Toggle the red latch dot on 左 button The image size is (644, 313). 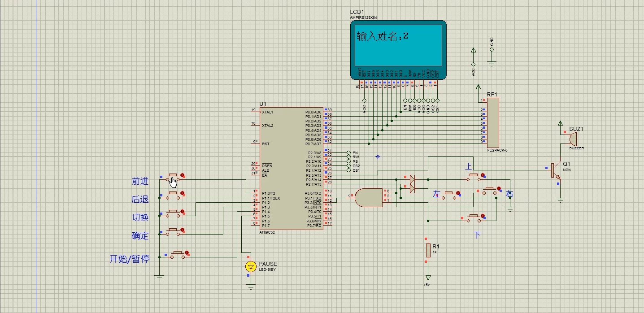tap(458, 193)
